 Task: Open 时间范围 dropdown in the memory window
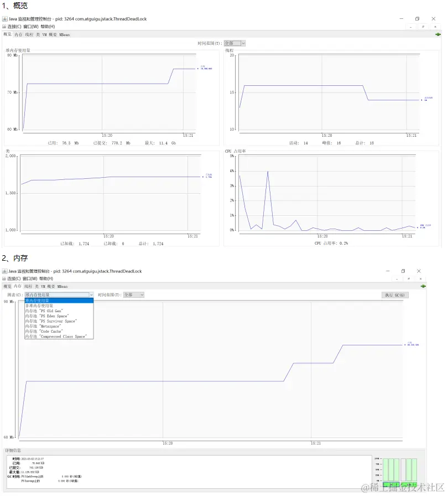click(134, 295)
